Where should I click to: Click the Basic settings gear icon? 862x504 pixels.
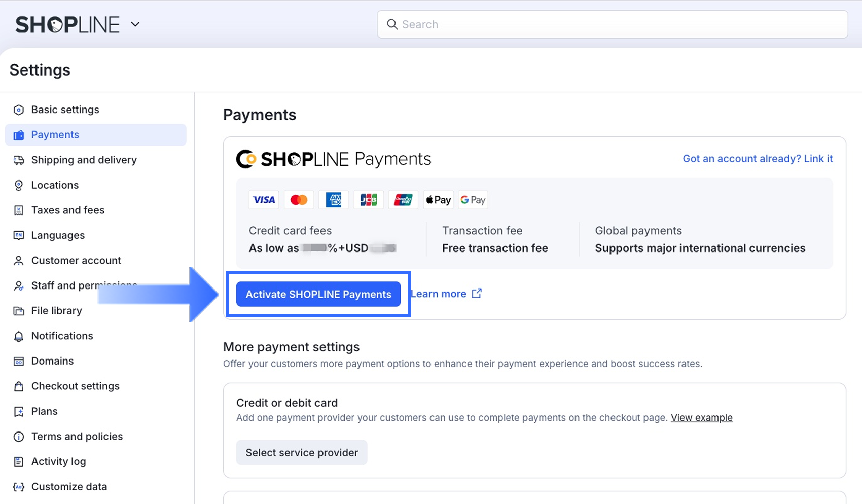19,110
